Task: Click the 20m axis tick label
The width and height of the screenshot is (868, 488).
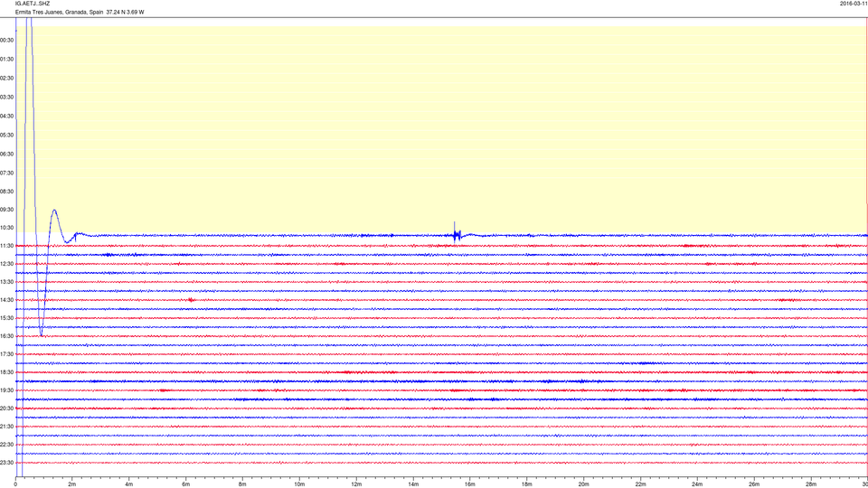Action: click(x=583, y=484)
